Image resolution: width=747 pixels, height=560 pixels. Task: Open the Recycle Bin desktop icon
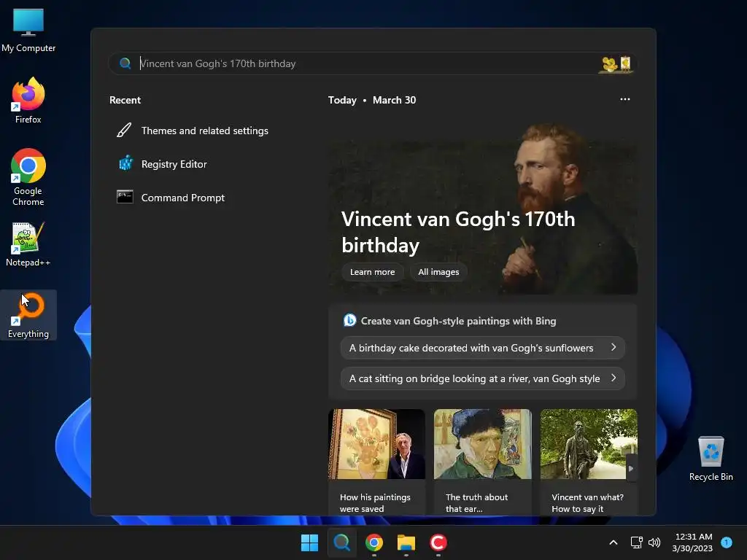(x=711, y=458)
